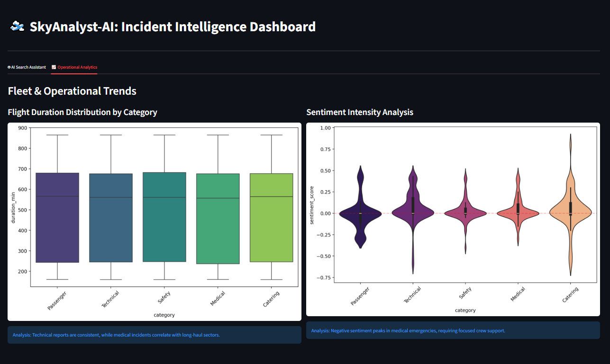Click the Technical box in the flight duration box plot
Viewport: 610px width, 364px height.
[111, 218]
